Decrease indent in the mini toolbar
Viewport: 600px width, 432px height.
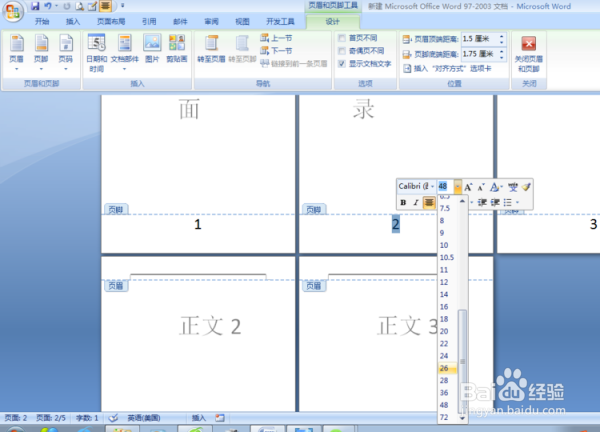coord(482,202)
